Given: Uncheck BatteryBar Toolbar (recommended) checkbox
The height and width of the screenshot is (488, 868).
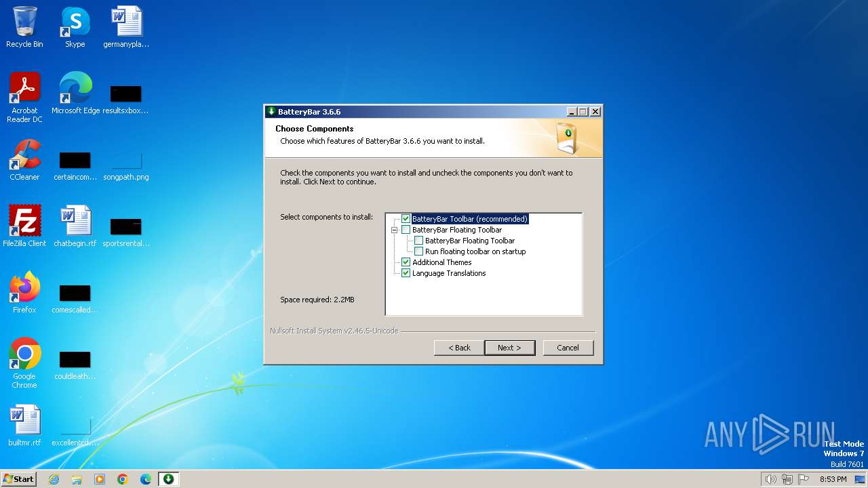Looking at the screenshot, I should [x=406, y=219].
